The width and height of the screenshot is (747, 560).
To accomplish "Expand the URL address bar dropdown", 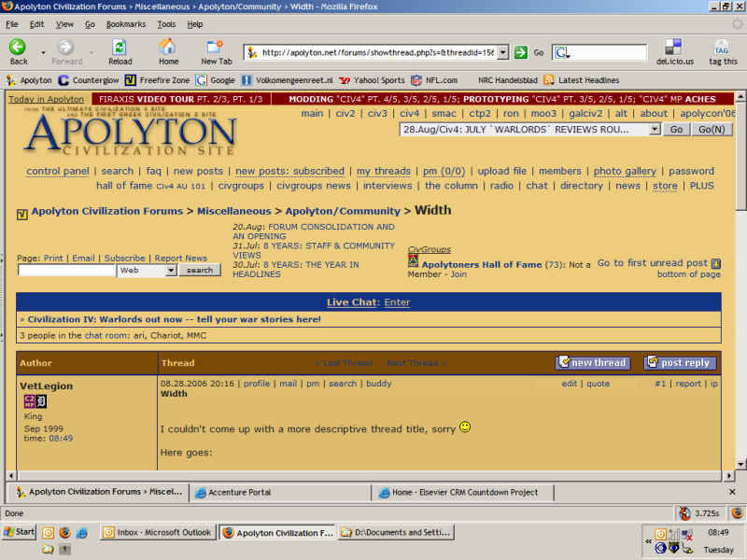I will pyautogui.click(x=502, y=53).
